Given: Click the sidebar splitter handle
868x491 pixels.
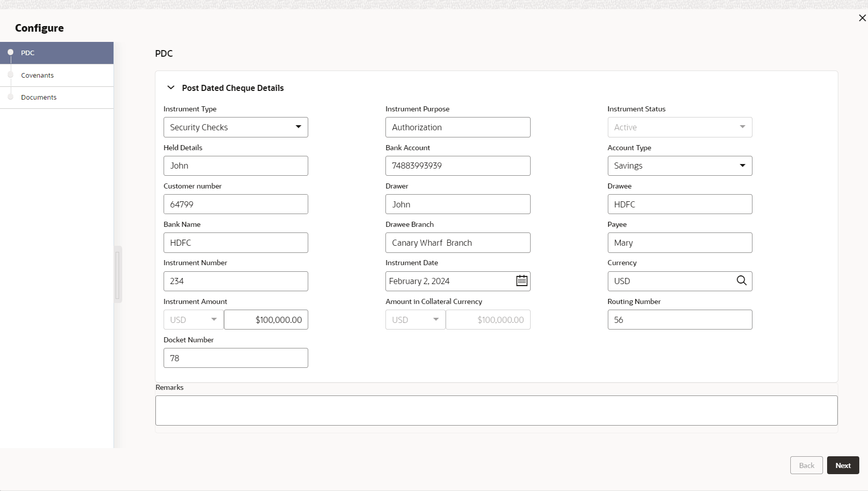Looking at the screenshot, I should (x=118, y=275).
